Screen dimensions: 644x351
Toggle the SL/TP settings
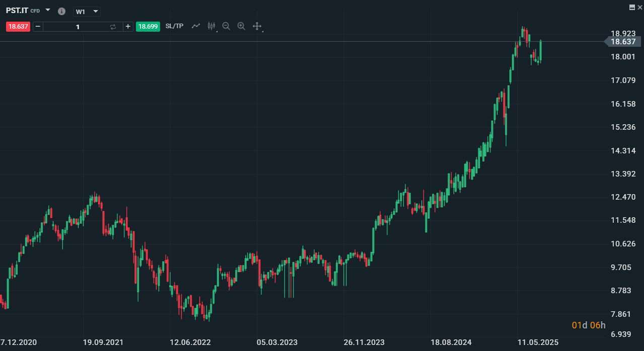[x=174, y=26]
